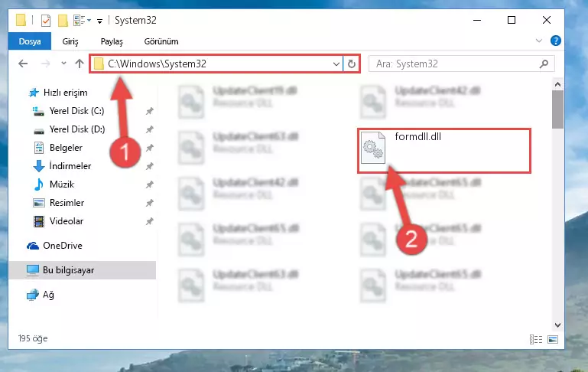Click the address bar path C:\Windows\System32
Screen dimensions: 588x372
coord(157,64)
